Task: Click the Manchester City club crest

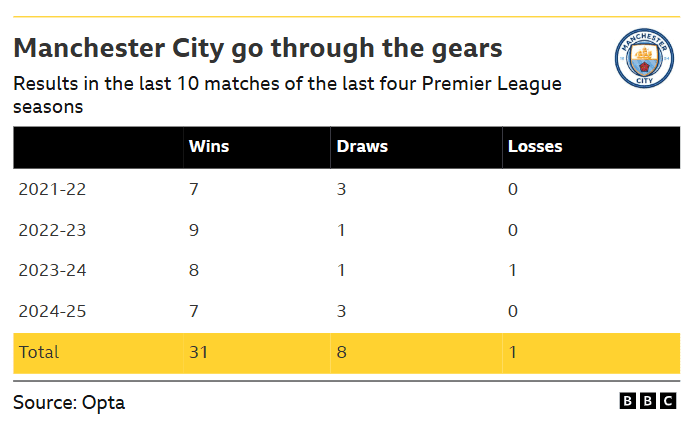Action: (x=642, y=59)
